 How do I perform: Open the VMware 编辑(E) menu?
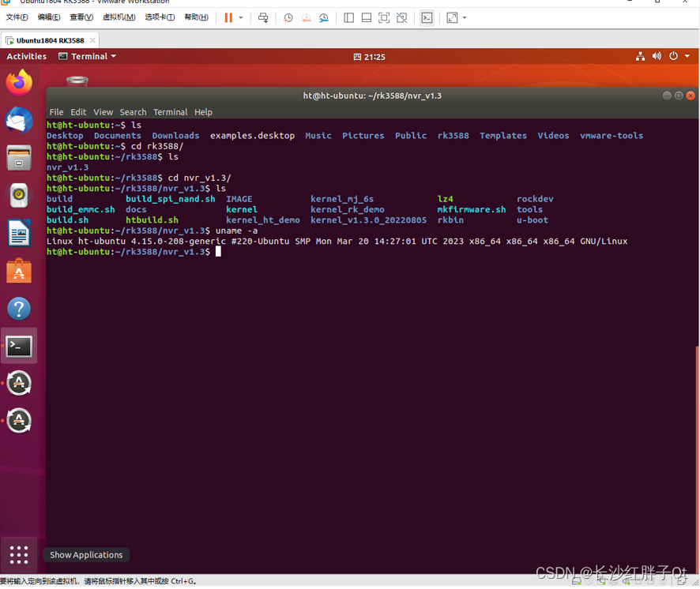coord(49,17)
